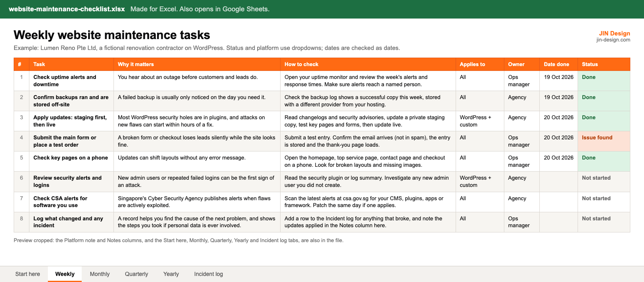This screenshot has width=644, height=282.
Task: Select task Log what changed and any incident
Action: pos(71,222)
